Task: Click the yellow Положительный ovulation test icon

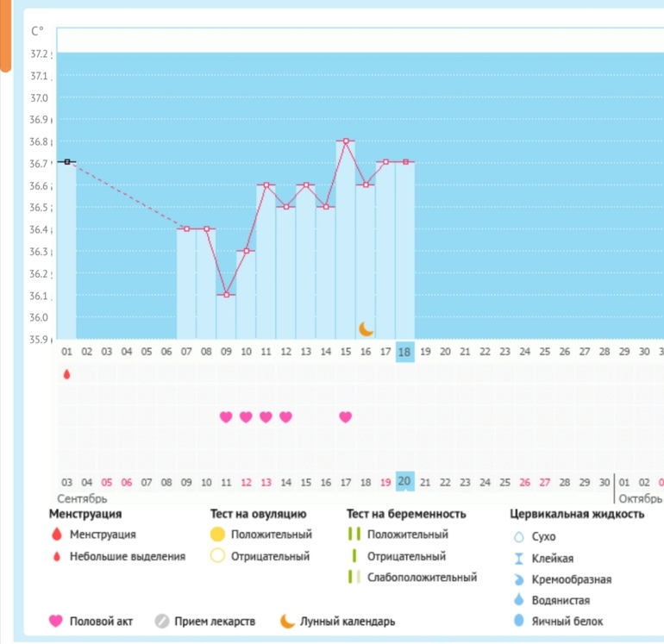Action: click(x=217, y=535)
